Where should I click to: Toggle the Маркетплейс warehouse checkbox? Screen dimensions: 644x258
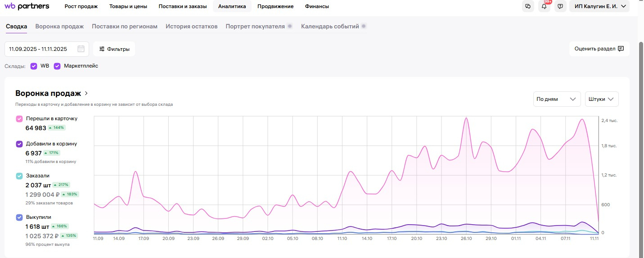point(57,66)
